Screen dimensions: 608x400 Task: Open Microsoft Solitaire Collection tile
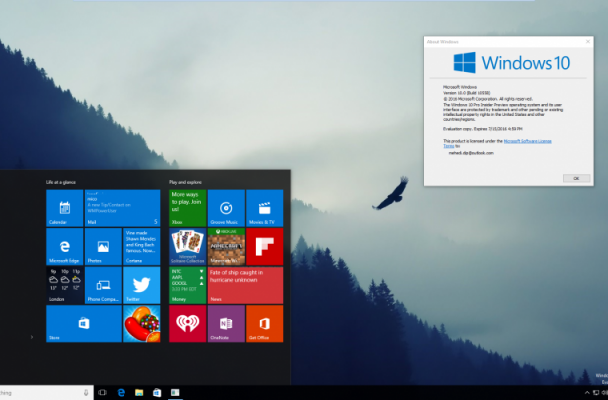click(x=187, y=246)
